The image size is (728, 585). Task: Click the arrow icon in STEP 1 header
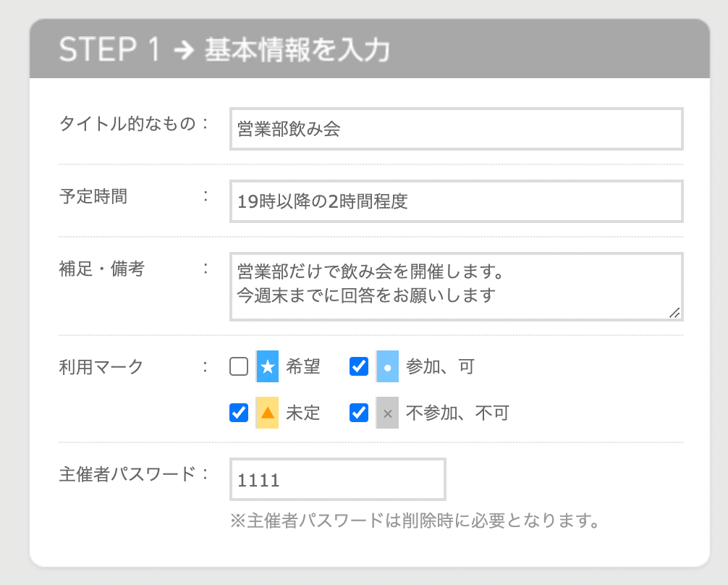coord(184,51)
